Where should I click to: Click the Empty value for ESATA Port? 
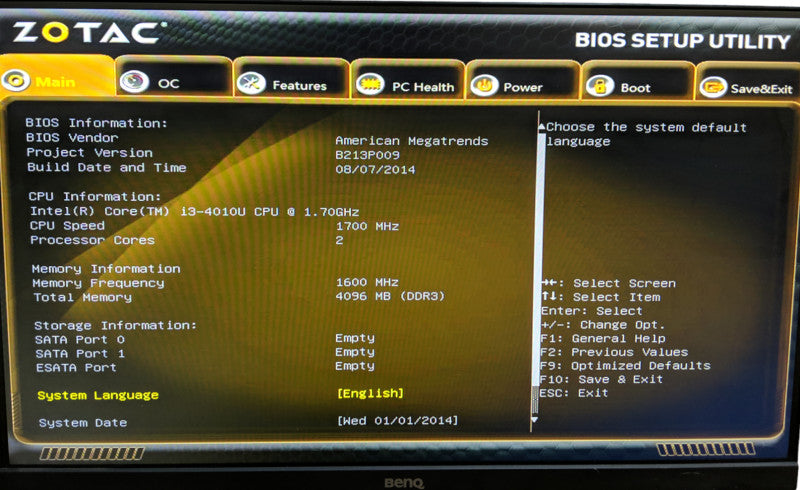(355, 366)
